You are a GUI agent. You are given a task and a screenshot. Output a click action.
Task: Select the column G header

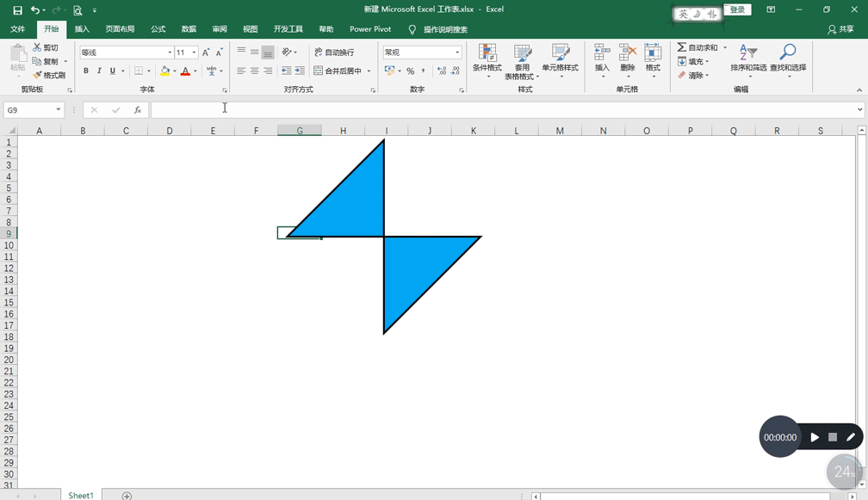[x=300, y=131]
